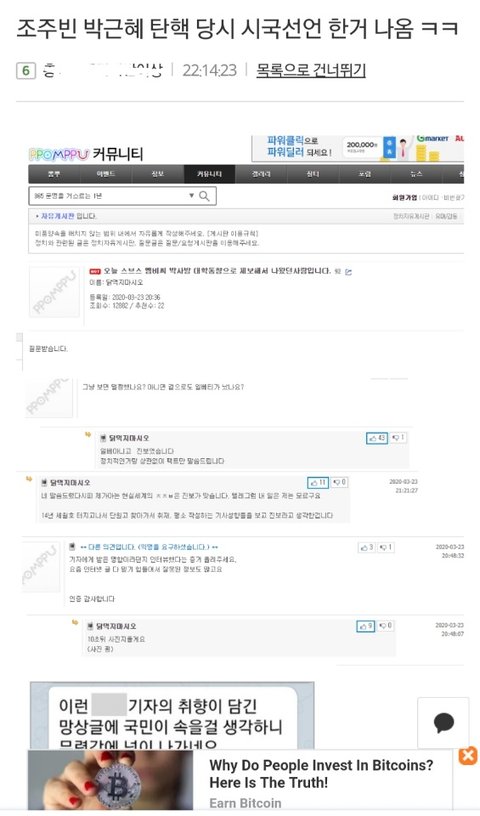480x816 pixels.
Task: Close the Bitcoin ad banner
Action: pos(468,756)
